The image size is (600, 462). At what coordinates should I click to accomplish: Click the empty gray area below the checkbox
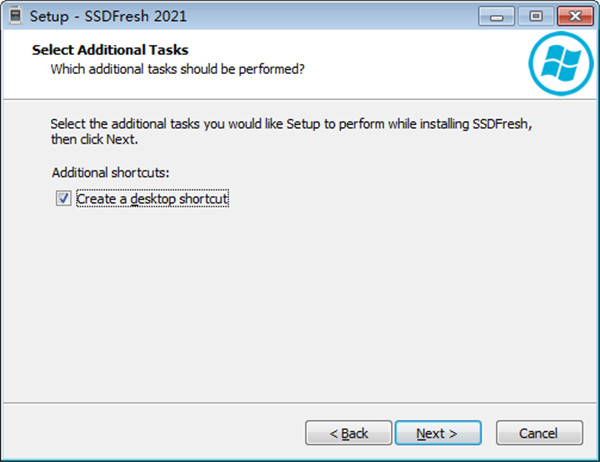(300, 300)
